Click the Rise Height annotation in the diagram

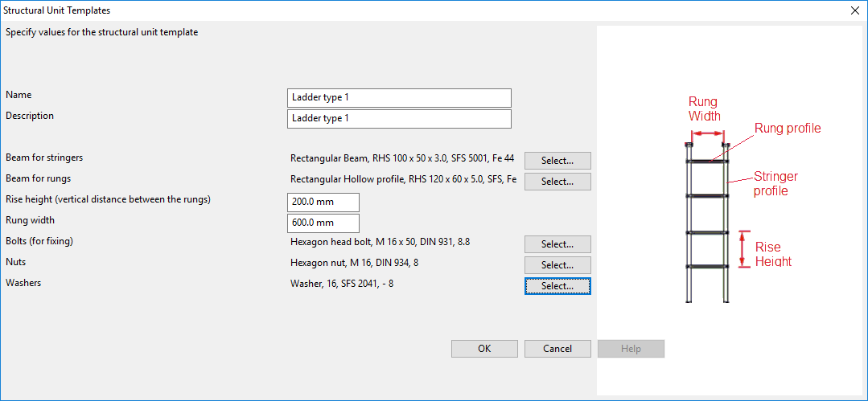(771, 254)
